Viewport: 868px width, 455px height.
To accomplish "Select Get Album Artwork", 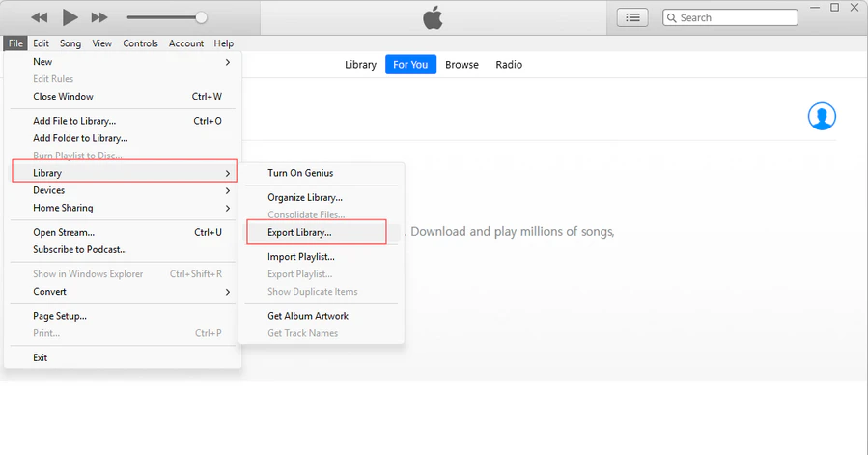I will point(322,316).
